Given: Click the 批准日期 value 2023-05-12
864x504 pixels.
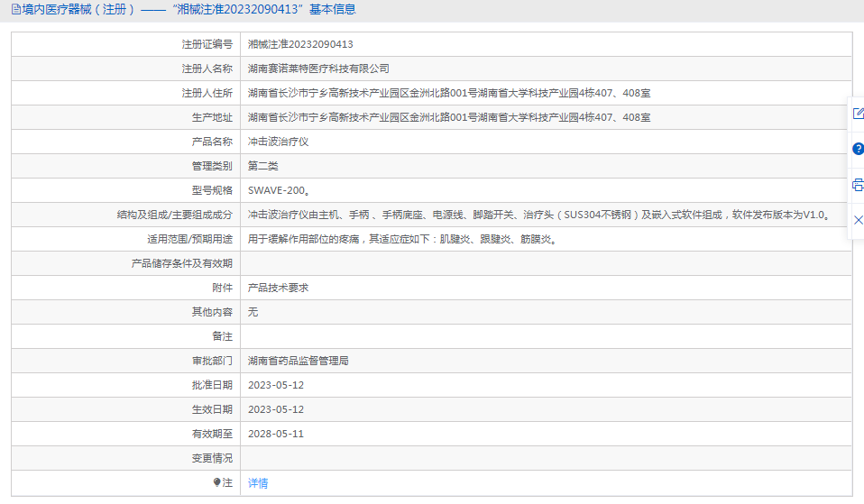Looking at the screenshot, I should click(275, 385).
